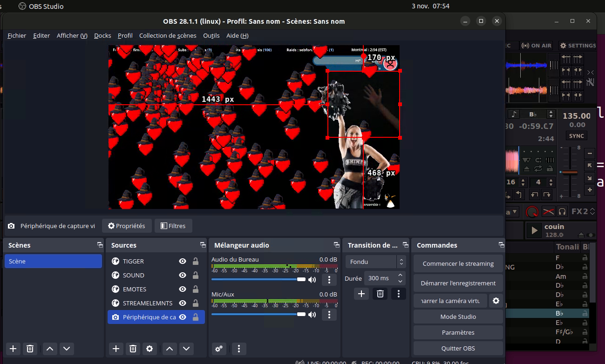Open the Fichier menu
605x364 pixels.
(x=17, y=35)
